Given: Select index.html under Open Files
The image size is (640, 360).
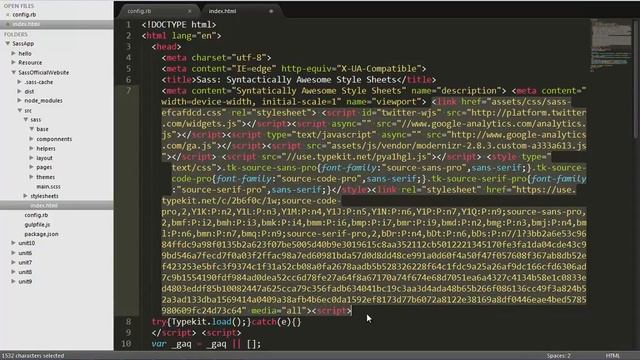Looking at the screenshot, I should 26,24.
